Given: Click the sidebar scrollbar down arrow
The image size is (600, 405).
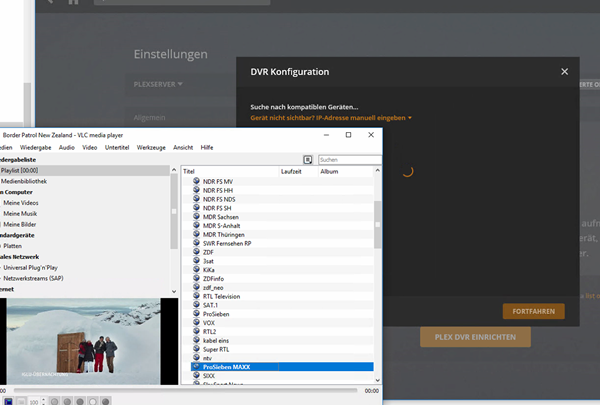Looking at the screenshot, I should tap(174, 291).
